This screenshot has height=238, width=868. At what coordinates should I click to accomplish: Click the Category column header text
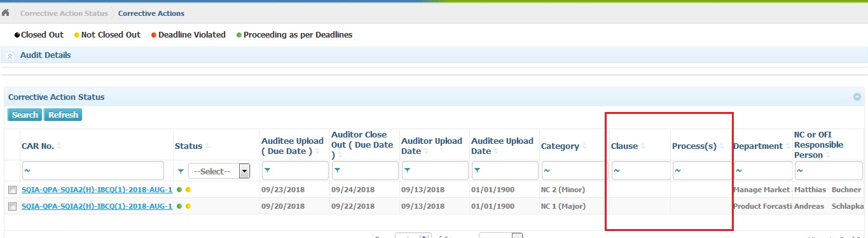(x=560, y=146)
